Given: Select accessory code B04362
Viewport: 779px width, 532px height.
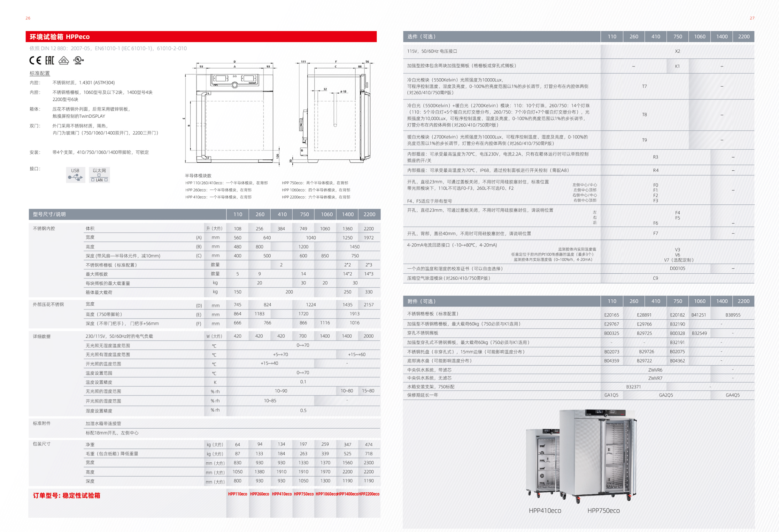Looking at the screenshot, I should (x=677, y=361).
